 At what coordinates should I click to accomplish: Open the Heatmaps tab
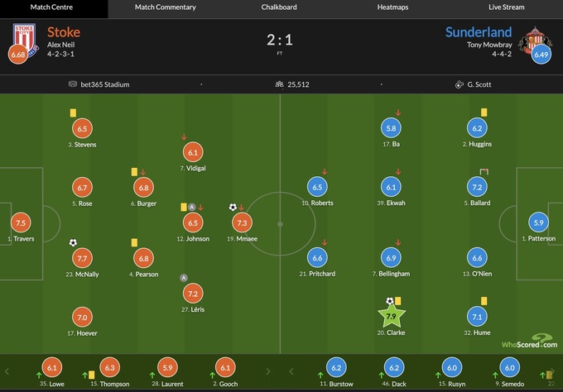pos(392,7)
